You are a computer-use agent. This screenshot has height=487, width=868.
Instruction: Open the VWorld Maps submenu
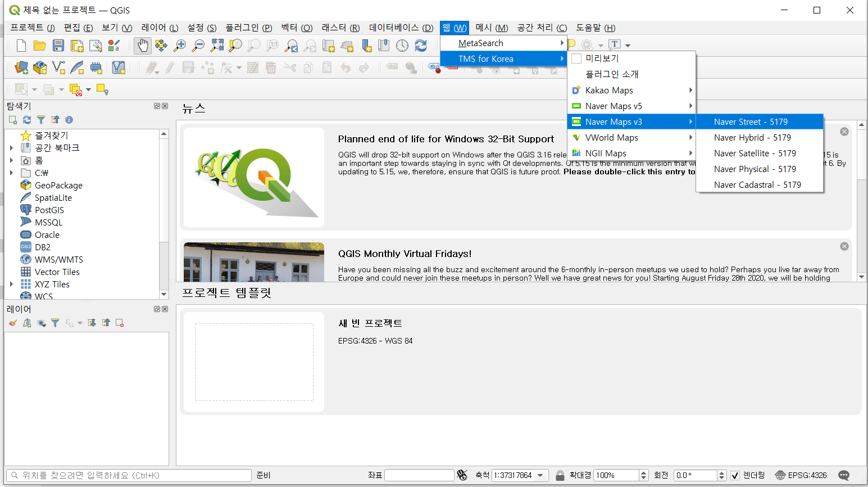[631, 137]
